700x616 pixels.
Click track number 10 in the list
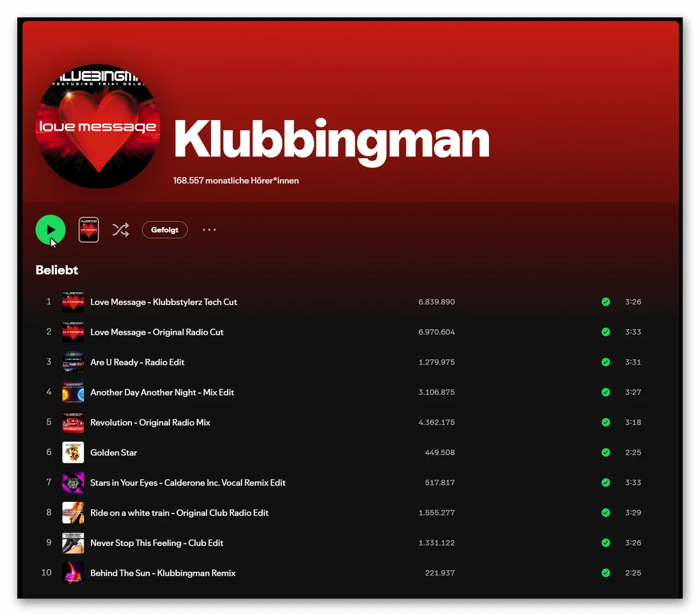coord(46,572)
